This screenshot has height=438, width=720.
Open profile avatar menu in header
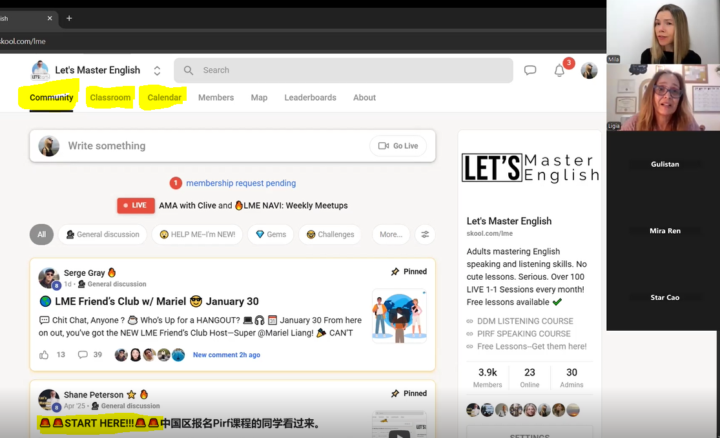point(589,70)
